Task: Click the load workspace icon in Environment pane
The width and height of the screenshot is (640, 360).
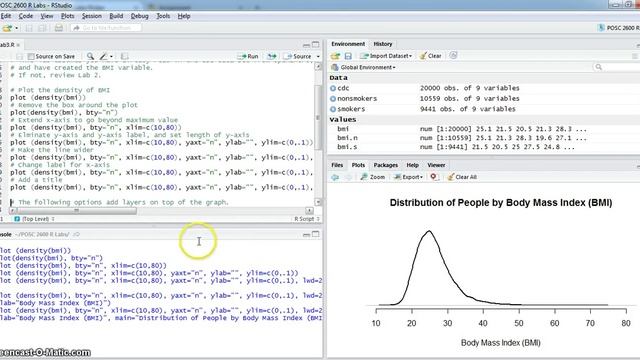Action: [335, 56]
